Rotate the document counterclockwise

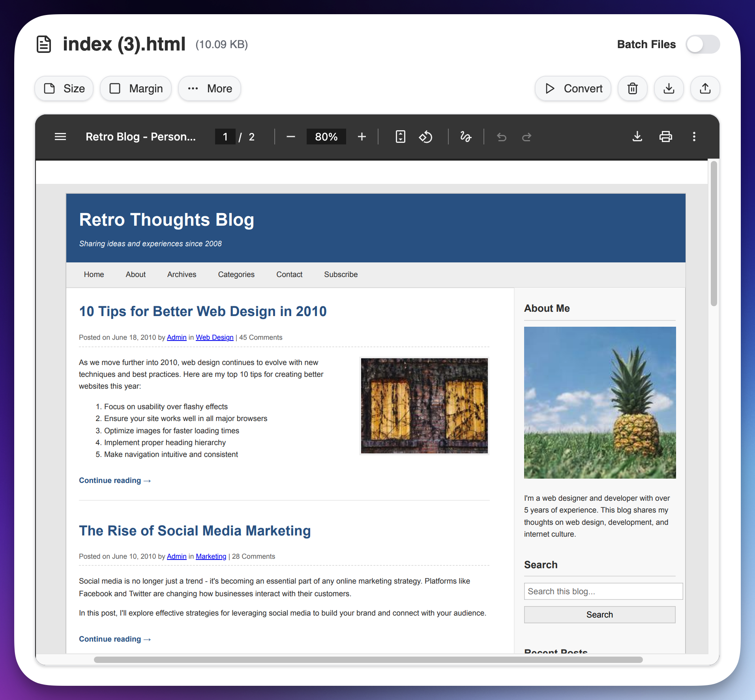(426, 137)
